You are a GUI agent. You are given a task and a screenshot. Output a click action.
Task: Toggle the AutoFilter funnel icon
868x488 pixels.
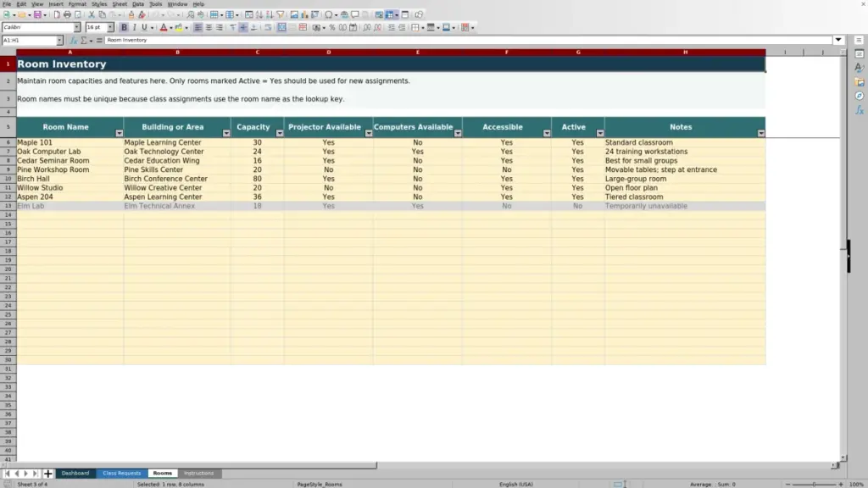coord(281,14)
